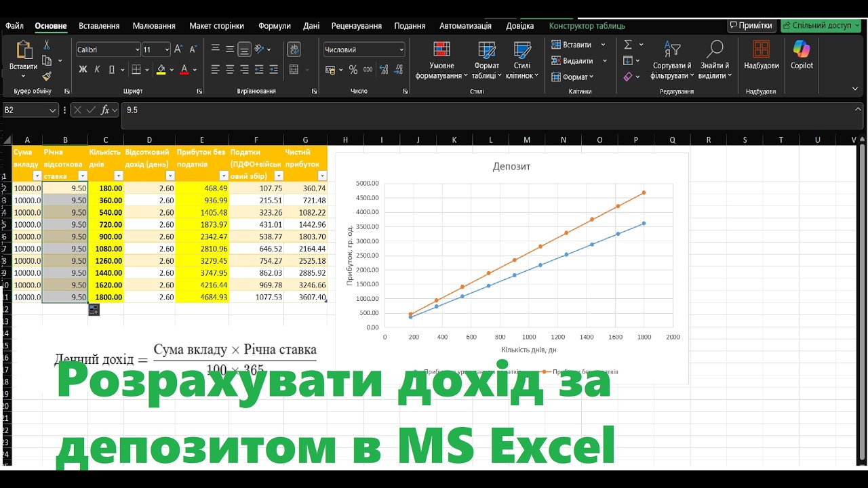This screenshot has width=868, height=488.
Task: Decrease font size with the small A icon
Action: pos(192,49)
